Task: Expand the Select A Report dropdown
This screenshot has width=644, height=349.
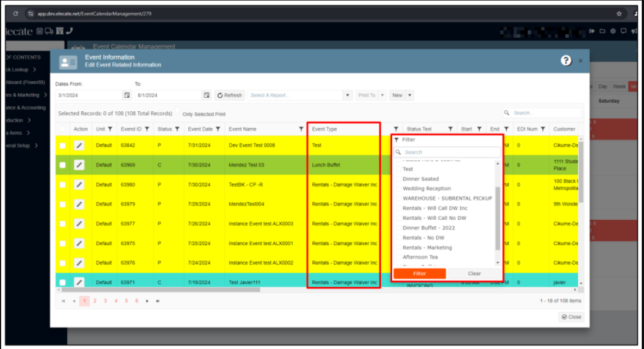Action: tap(347, 96)
